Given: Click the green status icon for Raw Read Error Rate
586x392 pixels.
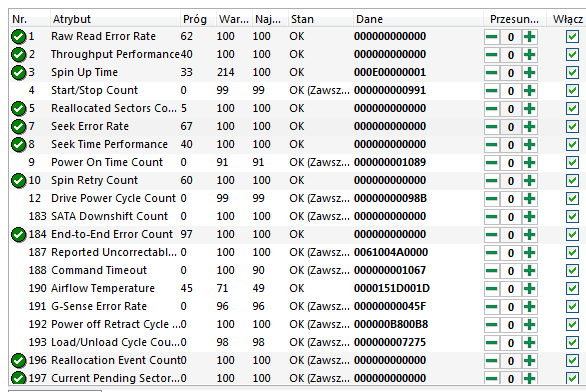Looking at the screenshot, I should click(18, 37).
